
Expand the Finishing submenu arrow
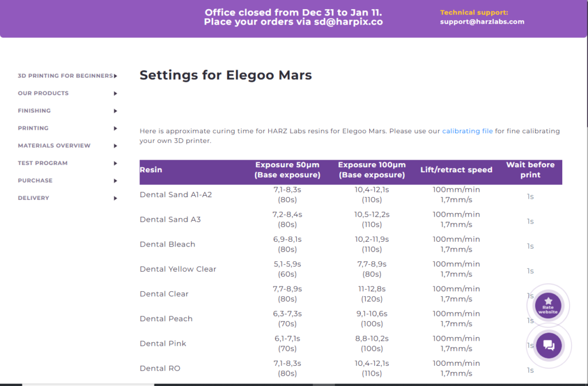(115, 111)
